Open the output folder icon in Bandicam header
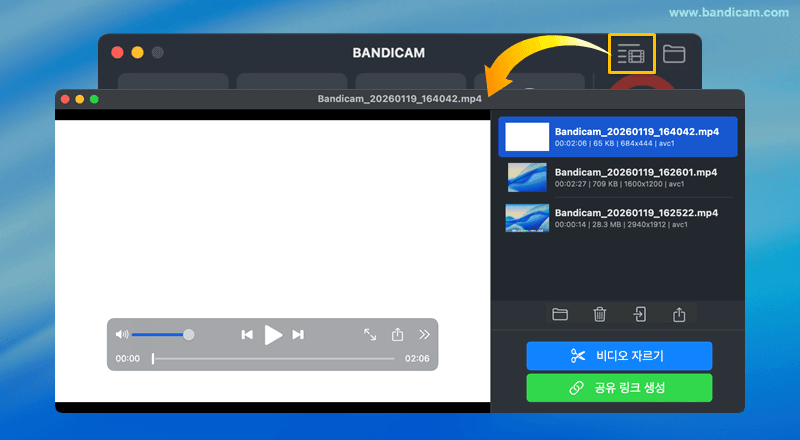The width and height of the screenshot is (800, 440). point(674,54)
